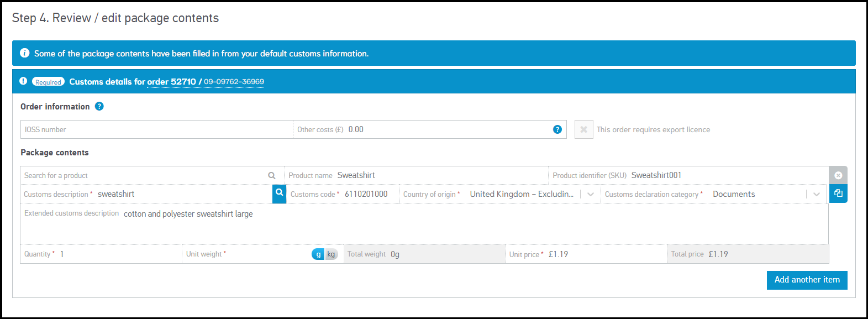The width and height of the screenshot is (868, 319).
Task: Expand the Country of origin dropdown
Action: coord(591,194)
